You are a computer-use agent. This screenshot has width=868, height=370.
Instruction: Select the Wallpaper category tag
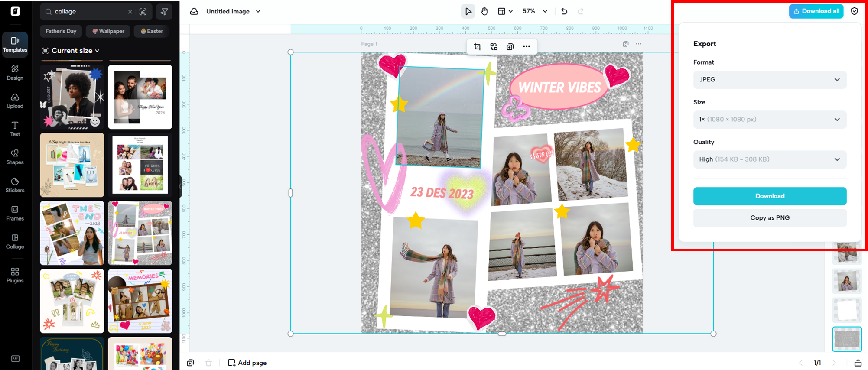point(108,31)
